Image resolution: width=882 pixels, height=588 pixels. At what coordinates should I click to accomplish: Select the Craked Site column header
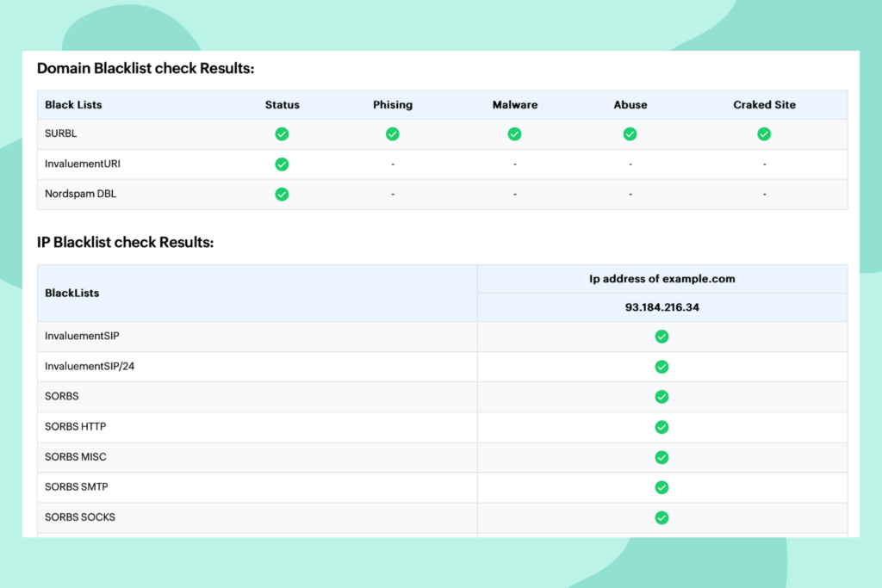(x=764, y=105)
